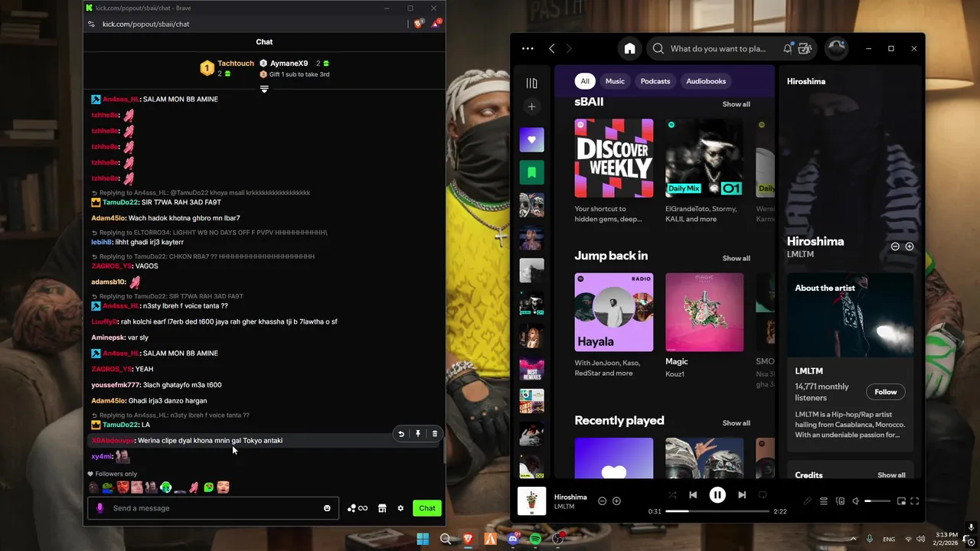Click the minus icon beside Hiroshima in right panel

tap(895, 246)
